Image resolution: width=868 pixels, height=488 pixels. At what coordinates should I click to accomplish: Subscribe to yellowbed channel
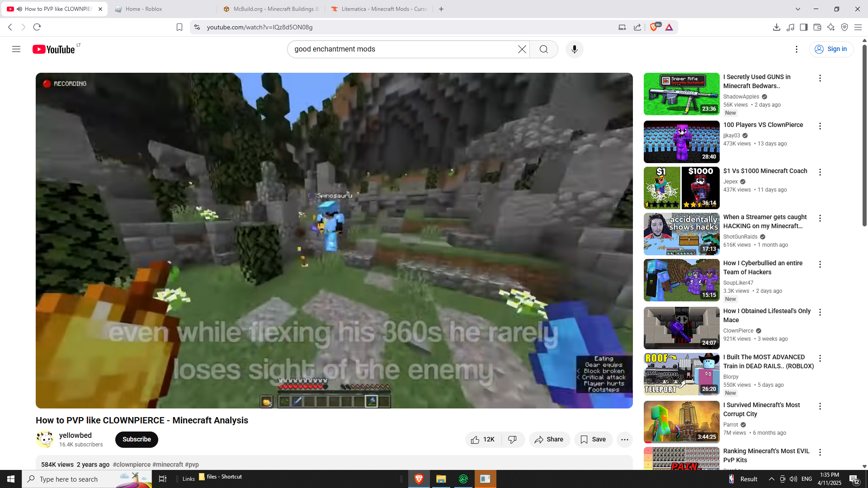tap(137, 440)
